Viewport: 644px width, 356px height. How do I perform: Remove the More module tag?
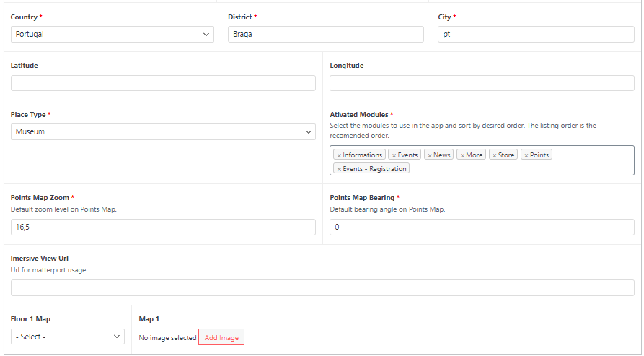click(x=462, y=155)
